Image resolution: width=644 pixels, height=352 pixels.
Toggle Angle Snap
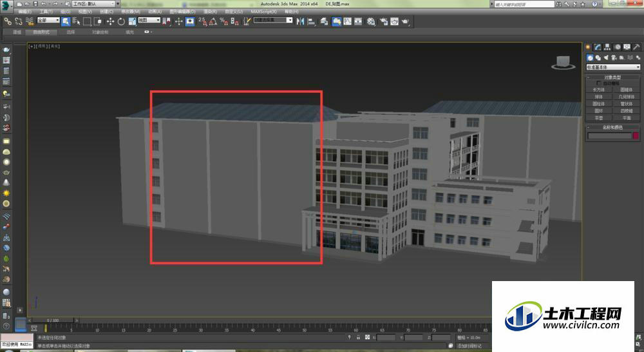click(x=213, y=21)
